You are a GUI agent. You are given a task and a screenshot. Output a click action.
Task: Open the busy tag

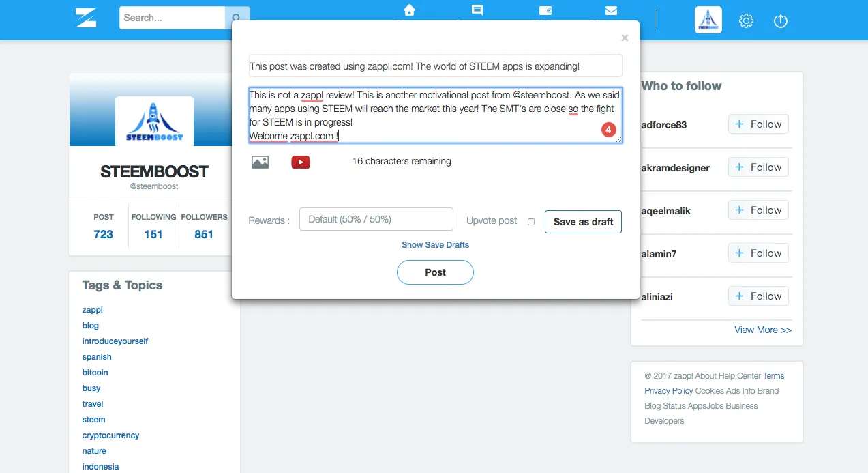click(91, 388)
